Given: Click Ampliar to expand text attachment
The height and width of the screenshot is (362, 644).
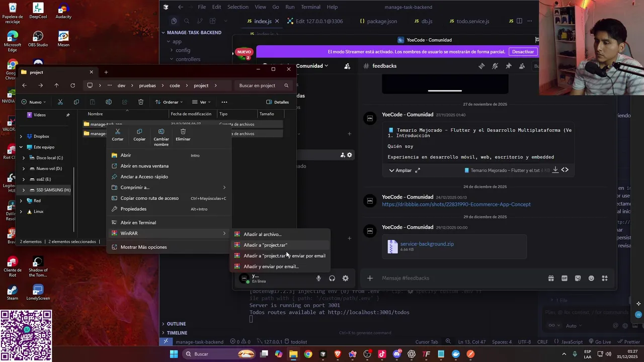Looking at the screenshot, I should click(x=405, y=170).
